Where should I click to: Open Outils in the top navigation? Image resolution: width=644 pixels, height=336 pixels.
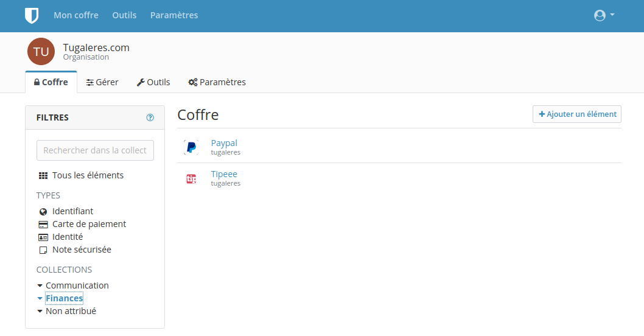[x=124, y=15]
